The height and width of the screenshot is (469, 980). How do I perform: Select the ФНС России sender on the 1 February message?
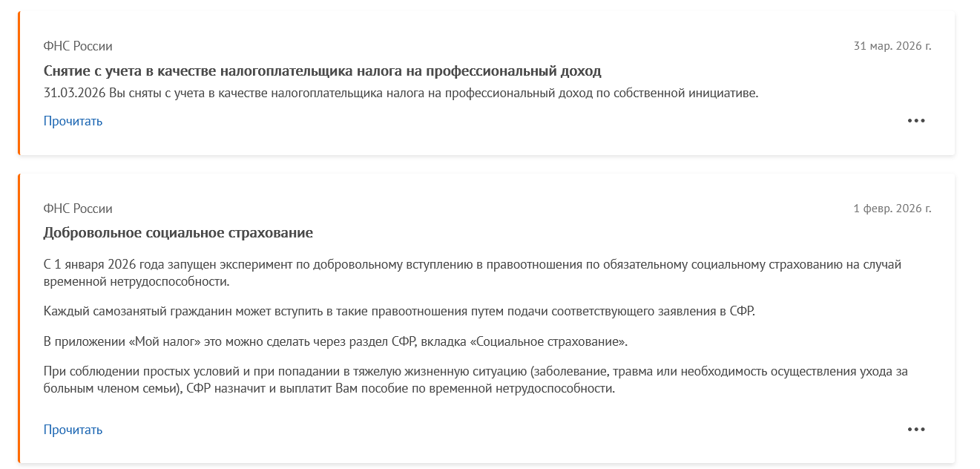coord(78,209)
